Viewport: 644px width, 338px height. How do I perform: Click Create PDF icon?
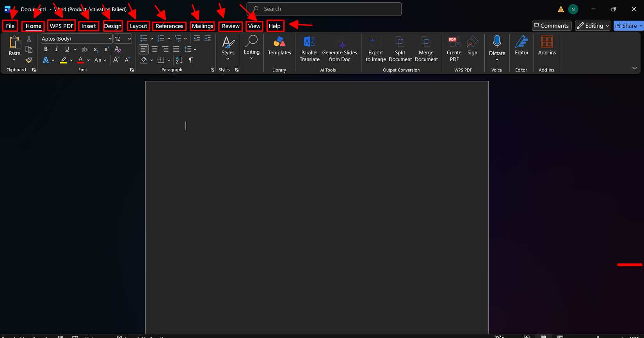point(454,49)
